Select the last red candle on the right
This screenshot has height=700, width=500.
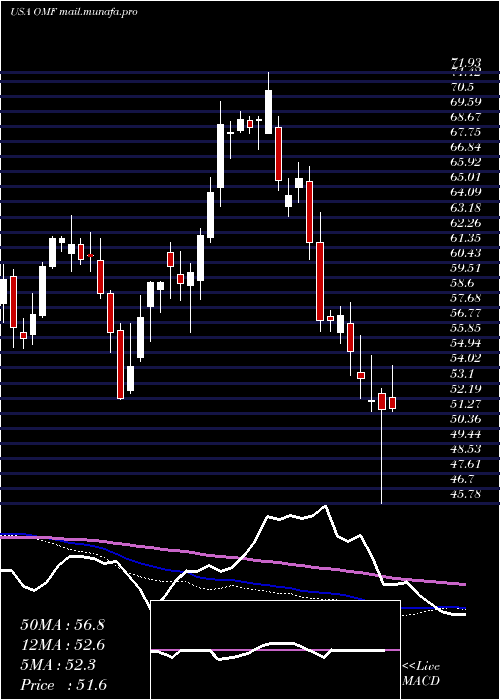click(x=392, y=403)
